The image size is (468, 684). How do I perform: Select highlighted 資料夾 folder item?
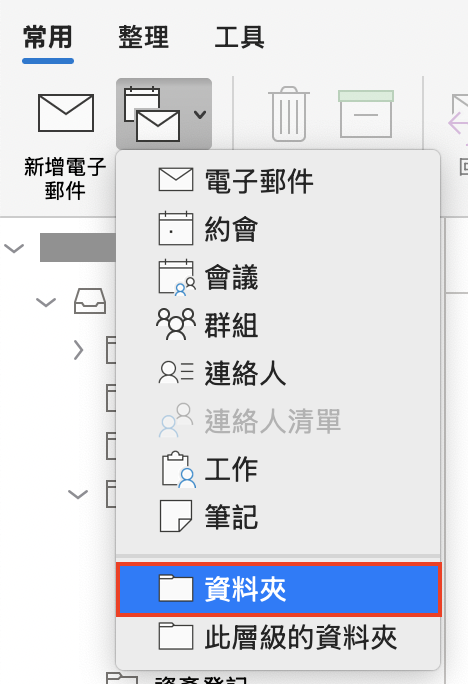point(278,589)
